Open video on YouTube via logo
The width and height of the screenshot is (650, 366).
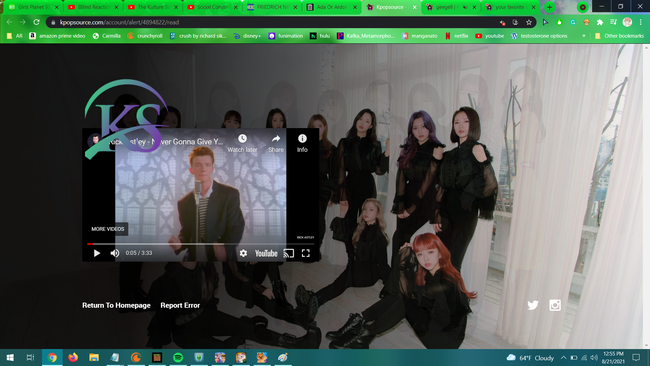pos(266,253)
